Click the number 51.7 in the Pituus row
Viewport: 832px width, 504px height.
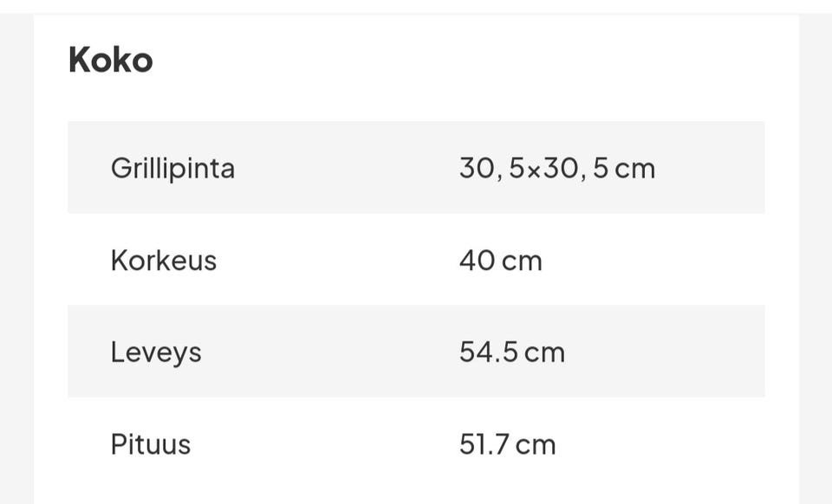point(484,444)
